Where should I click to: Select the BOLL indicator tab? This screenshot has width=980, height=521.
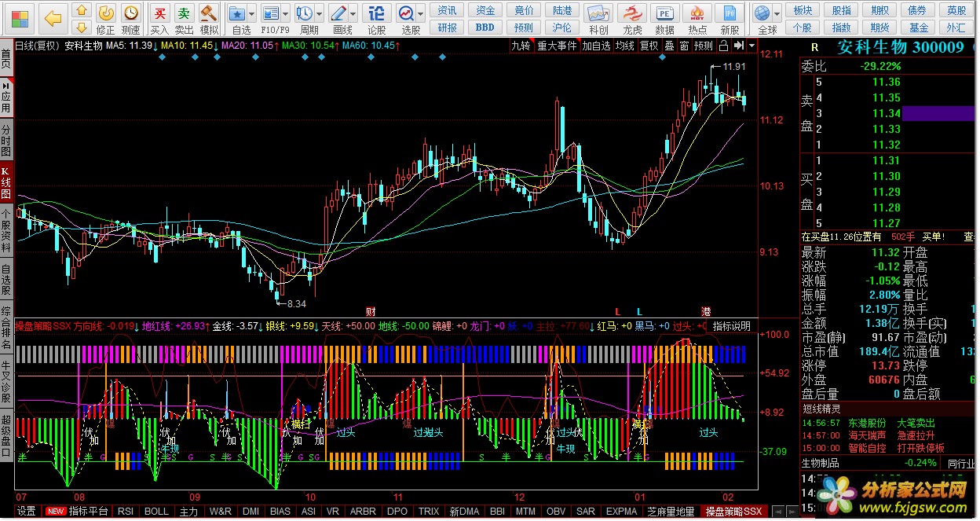[156, 511]
